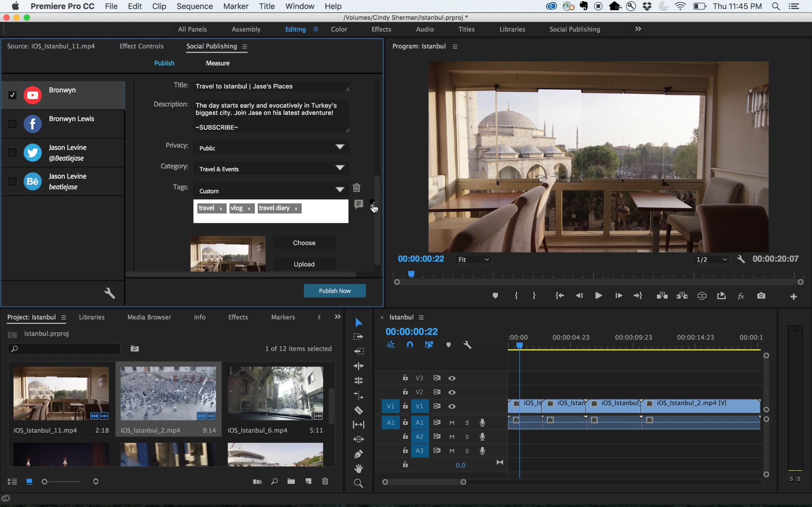Click the Title input field

pos(271,86)
